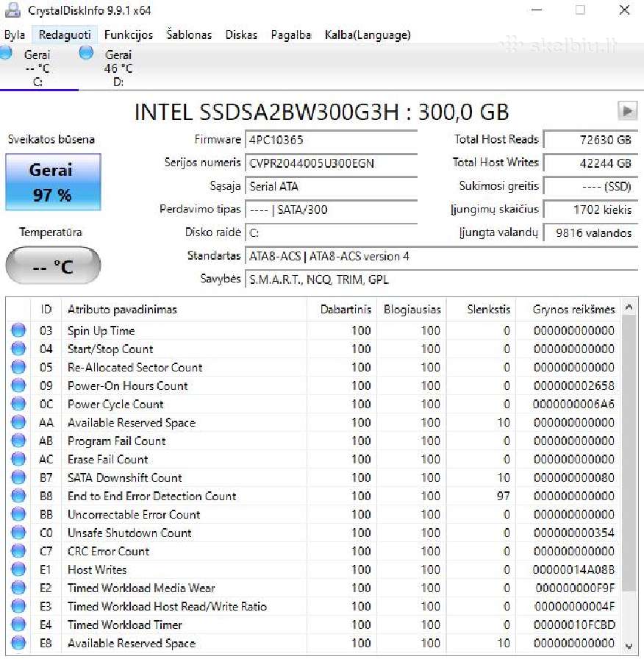Click the ID column header
The height and width of the screenshot is (662, 644).
(46, 310)
